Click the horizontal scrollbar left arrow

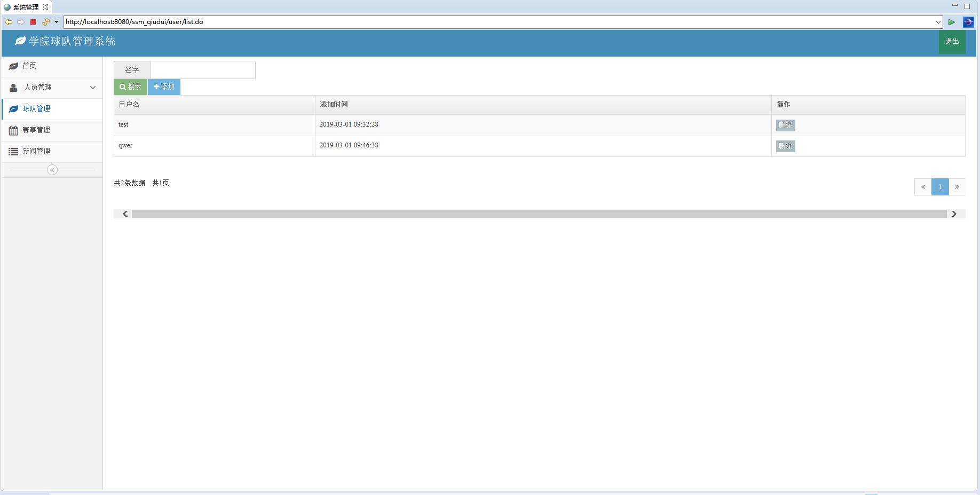(125, 214)
